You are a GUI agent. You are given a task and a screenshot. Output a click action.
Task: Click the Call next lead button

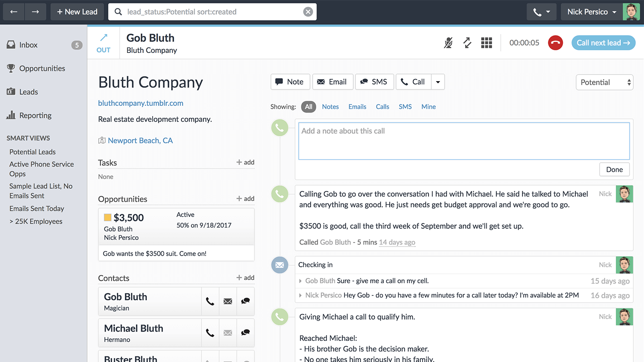[x=603, y=43]
